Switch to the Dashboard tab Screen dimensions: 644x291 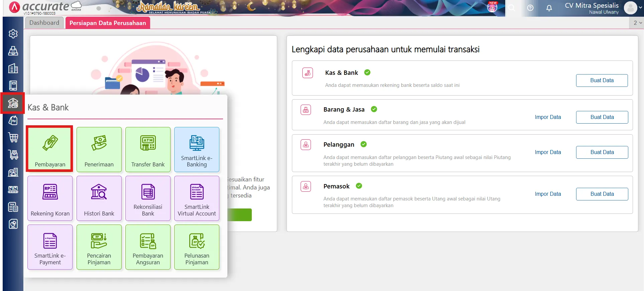[44, 23]
